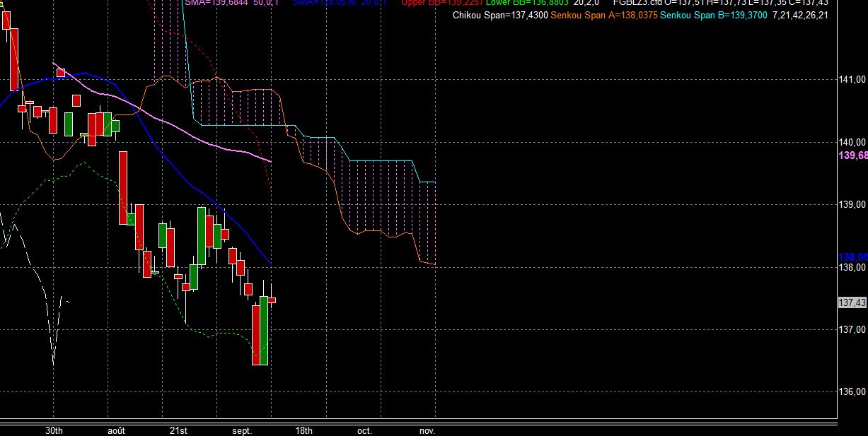Click the Lower BB green label
The width and height of the screenshot is (868, 436).
(x=527, y=3)
